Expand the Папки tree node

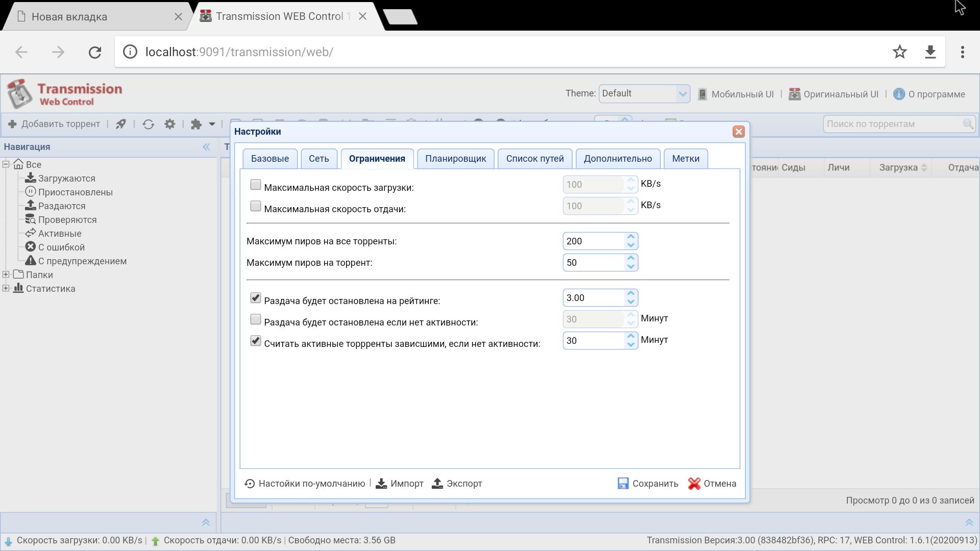coord(6,274)
